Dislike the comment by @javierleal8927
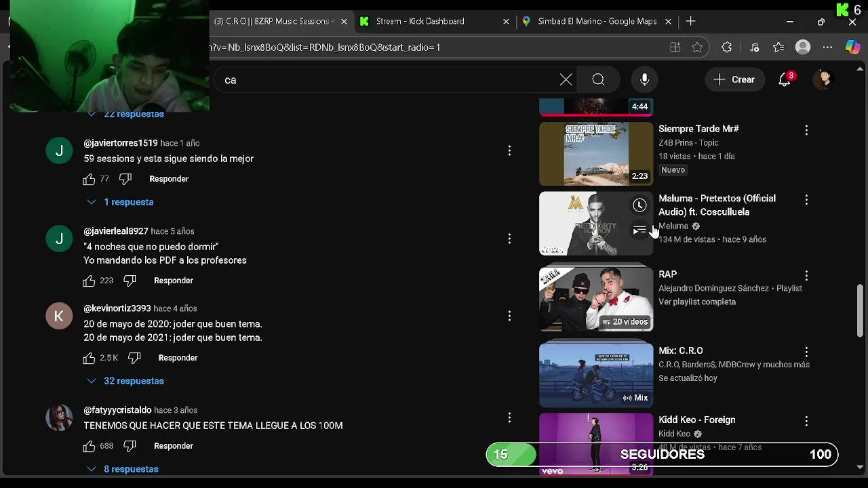Image resolution: width=868 pixels, height=488 pixels. pyautogui.click(x=130, y=281)
